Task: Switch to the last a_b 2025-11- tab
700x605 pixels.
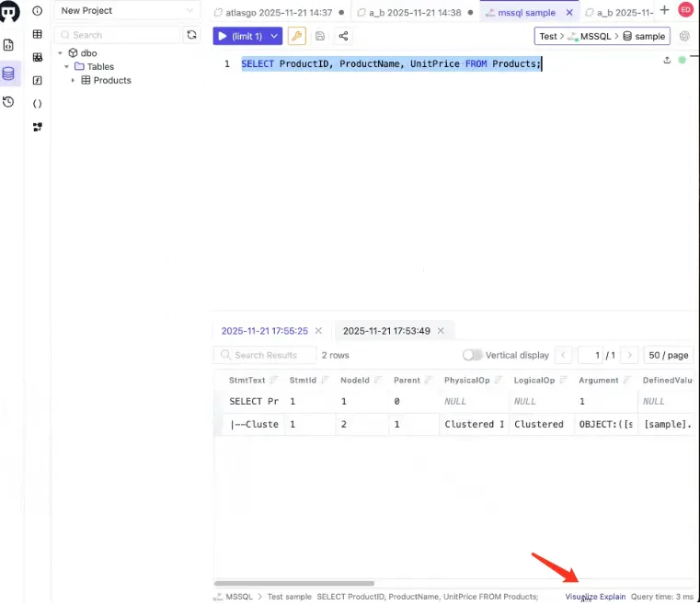Action: click(x=621, y=13)
